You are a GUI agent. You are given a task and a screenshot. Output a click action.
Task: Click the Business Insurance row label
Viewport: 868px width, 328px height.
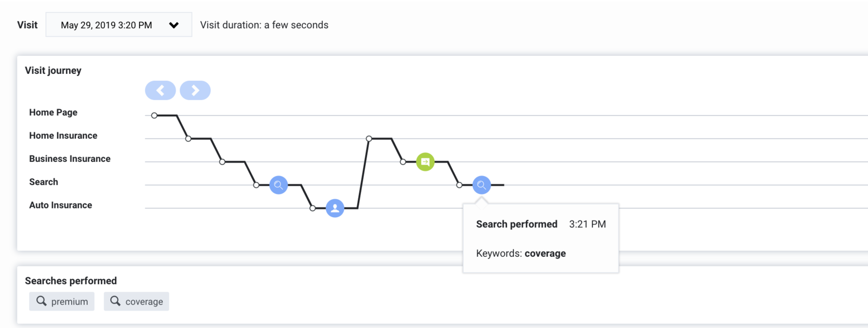pyautogui.click(x=70, y=159)
